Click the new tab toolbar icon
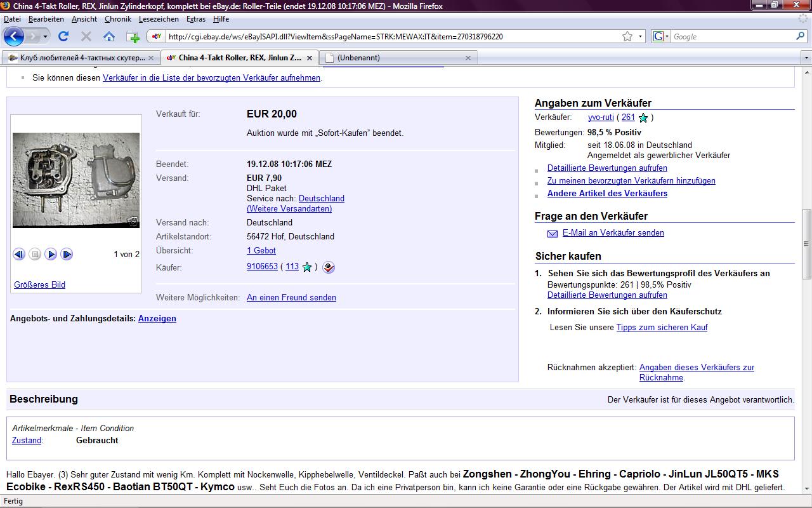This screenshot has width=812, height=508. [x=133, y=36]
